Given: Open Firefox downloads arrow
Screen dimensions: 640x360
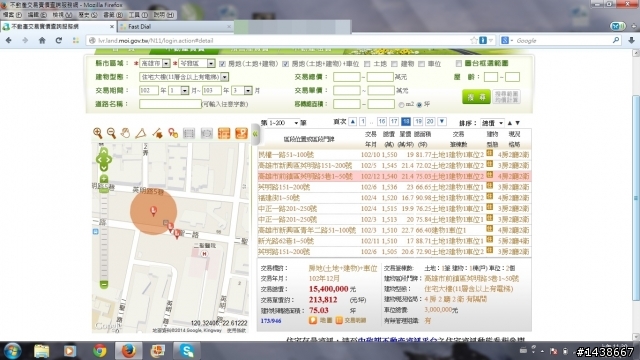Looking at the screenshot, I should click(x=631, y=40).
